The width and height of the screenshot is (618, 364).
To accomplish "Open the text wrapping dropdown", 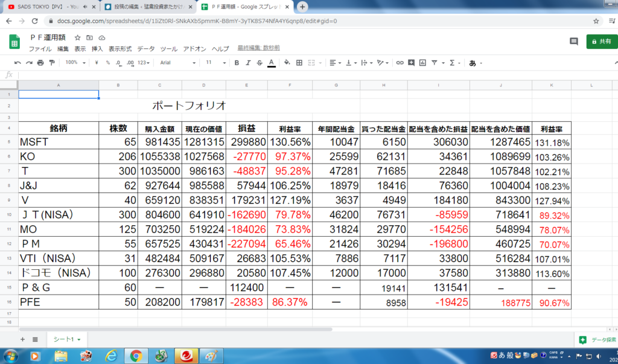I will pos(366,63).
